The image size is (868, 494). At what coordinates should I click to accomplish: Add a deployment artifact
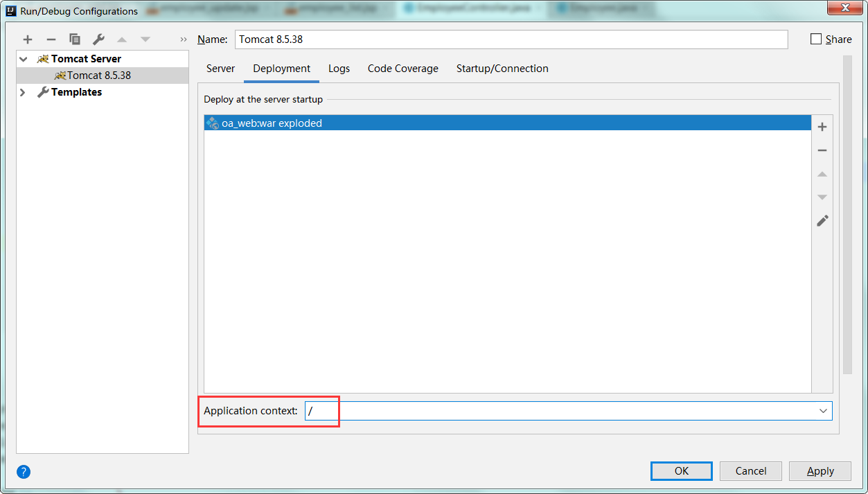[822, 127]
